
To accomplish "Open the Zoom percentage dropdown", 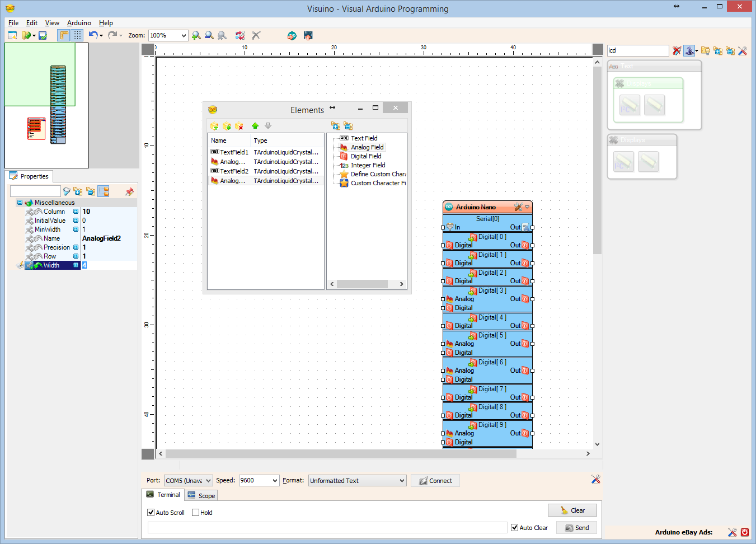I will coord(184,36).
